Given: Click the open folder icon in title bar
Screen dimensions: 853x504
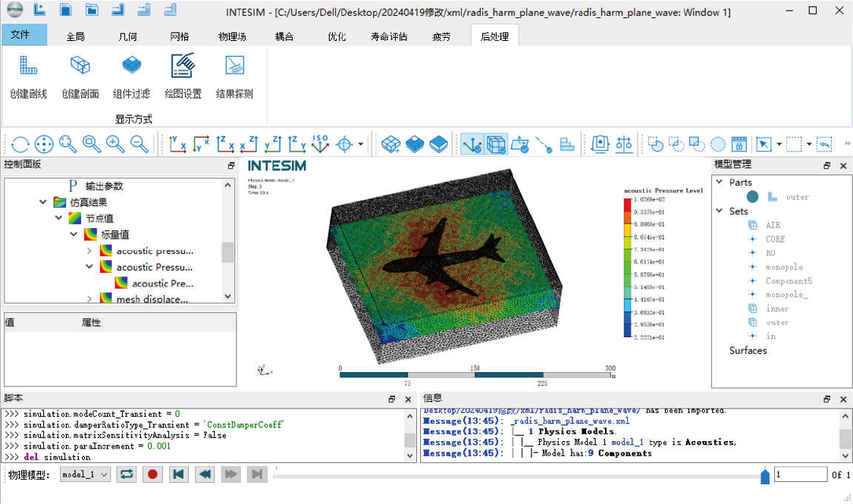Looking at the screenshot, I should pos(92,10).
